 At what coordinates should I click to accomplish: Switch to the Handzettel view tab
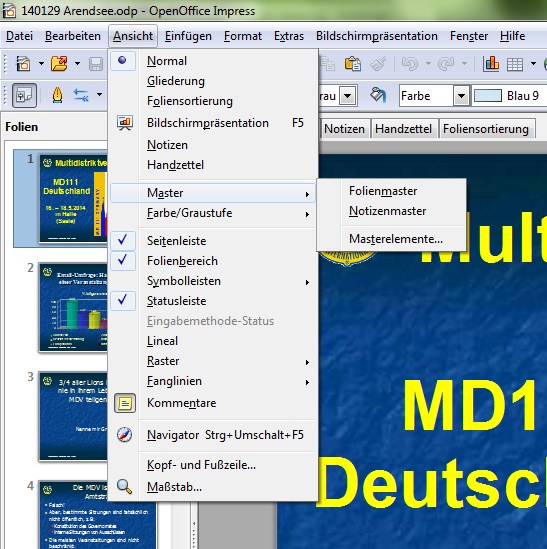(x=403, y=129)
